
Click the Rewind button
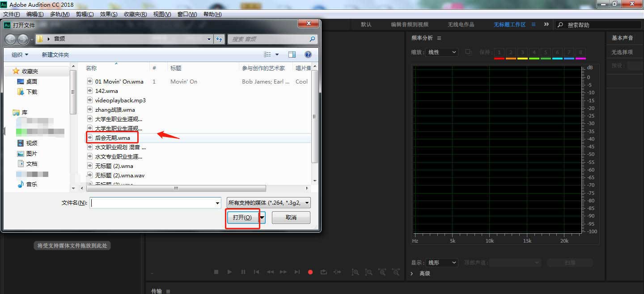pyautogui.click(x=270, y=272)
